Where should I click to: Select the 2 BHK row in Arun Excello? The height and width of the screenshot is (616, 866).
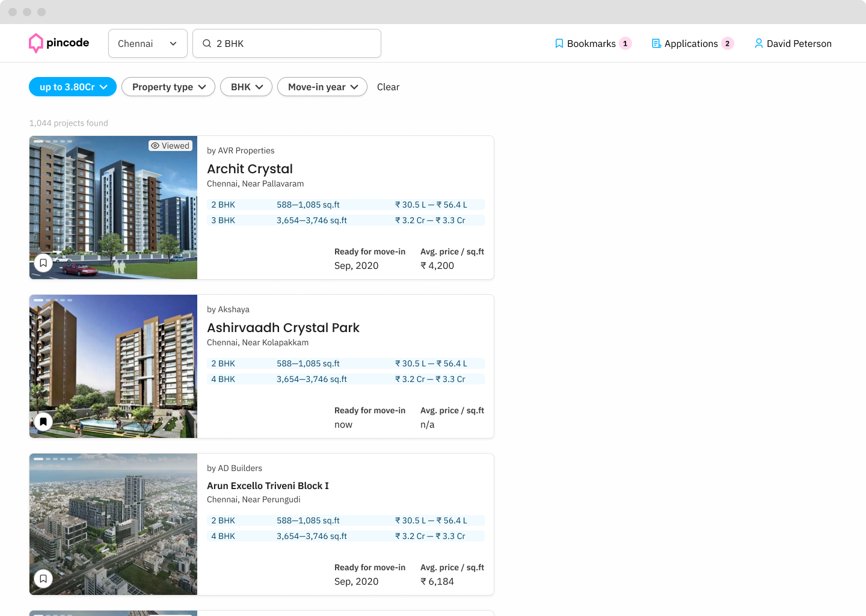pos(346,520)
